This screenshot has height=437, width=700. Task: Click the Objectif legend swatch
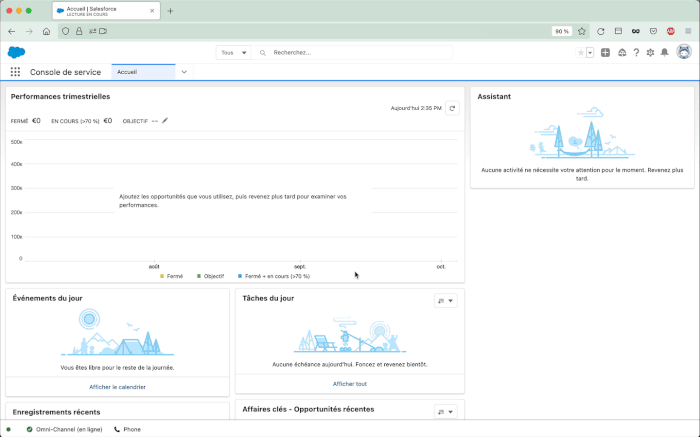click(199, 276)
